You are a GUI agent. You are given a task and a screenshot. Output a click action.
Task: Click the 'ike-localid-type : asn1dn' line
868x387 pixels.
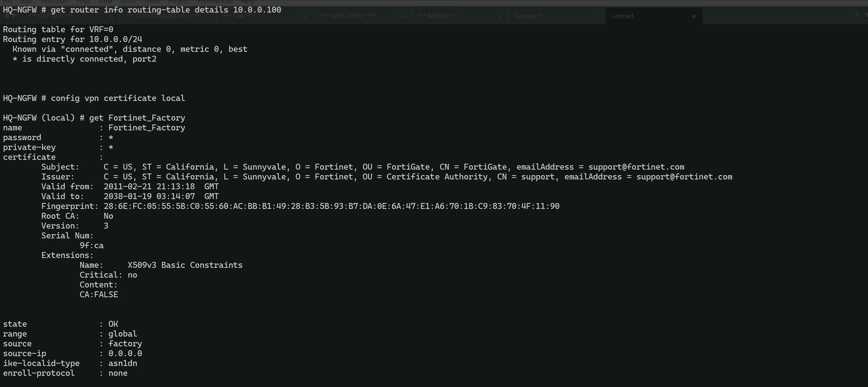70,363
